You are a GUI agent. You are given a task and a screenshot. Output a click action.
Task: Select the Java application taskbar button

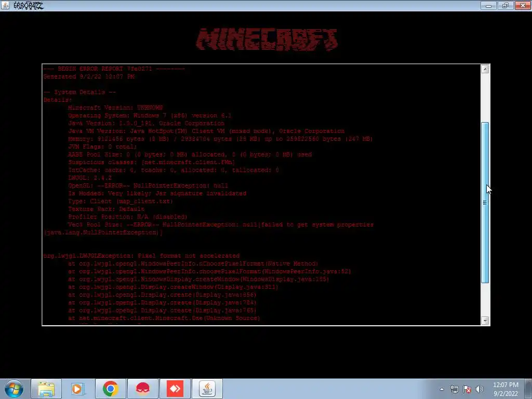pyautogui.click(x=207, y=389)
